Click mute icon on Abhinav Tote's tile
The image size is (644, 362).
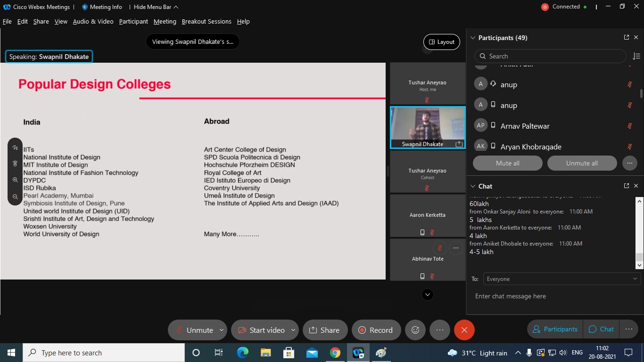tap(439, 247)
